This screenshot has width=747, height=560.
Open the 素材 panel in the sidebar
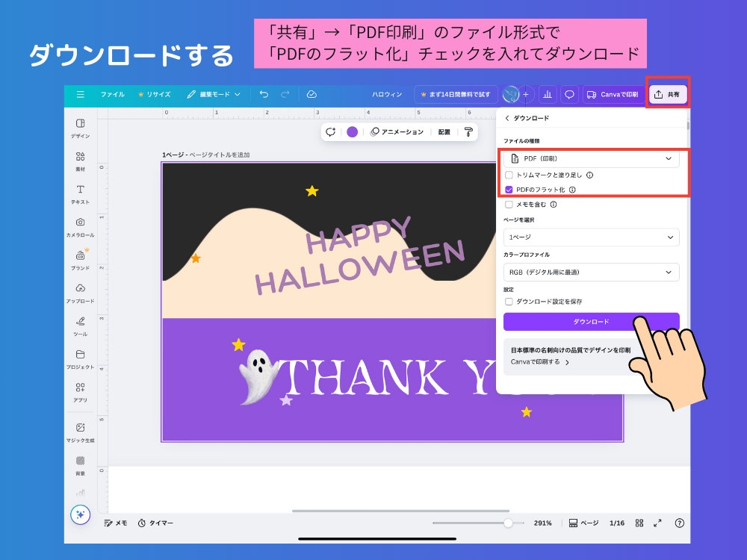[80, 161]
